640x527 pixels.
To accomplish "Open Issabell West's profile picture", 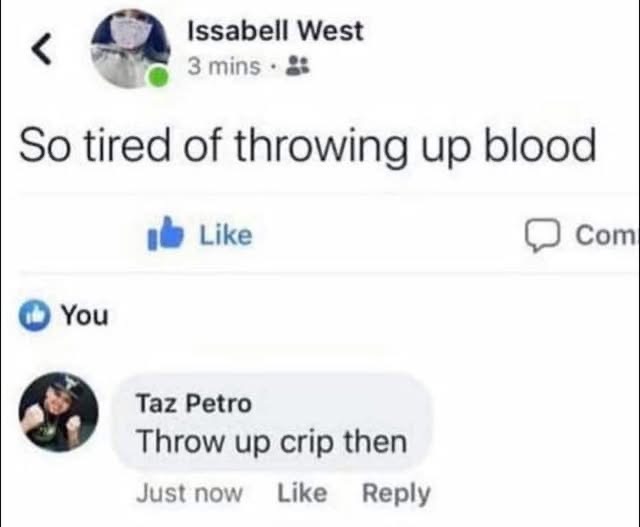I will point(131,49).
